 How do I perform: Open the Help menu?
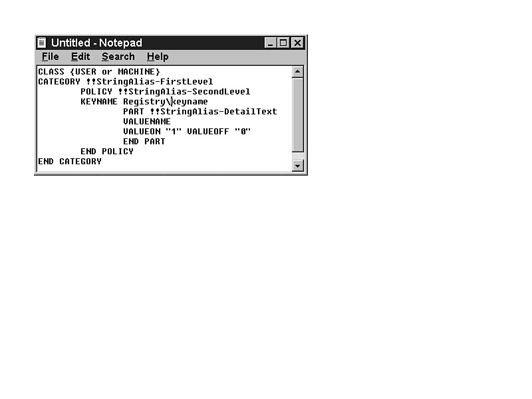158,57
